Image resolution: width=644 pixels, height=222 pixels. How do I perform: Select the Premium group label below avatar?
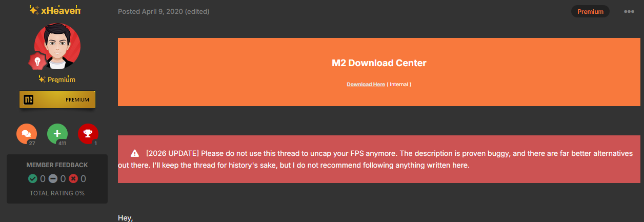(61, 79)
